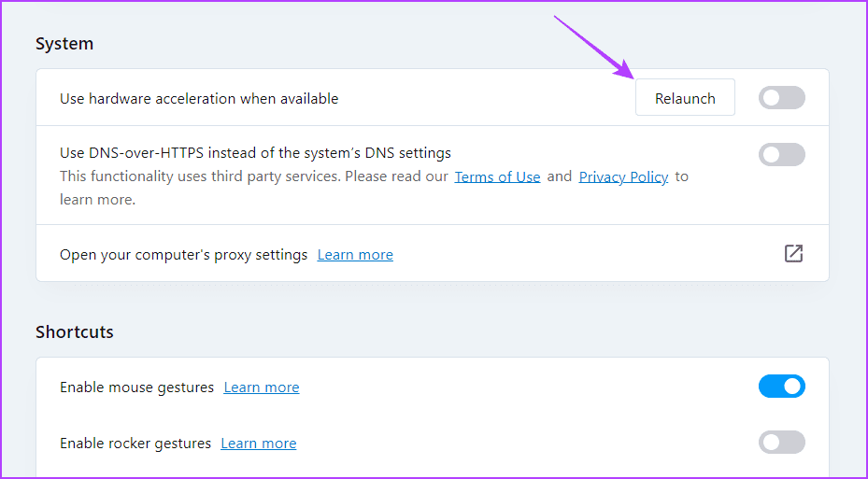
Task: Turn on rocker gestures toggle
Action: pos(781,442)
